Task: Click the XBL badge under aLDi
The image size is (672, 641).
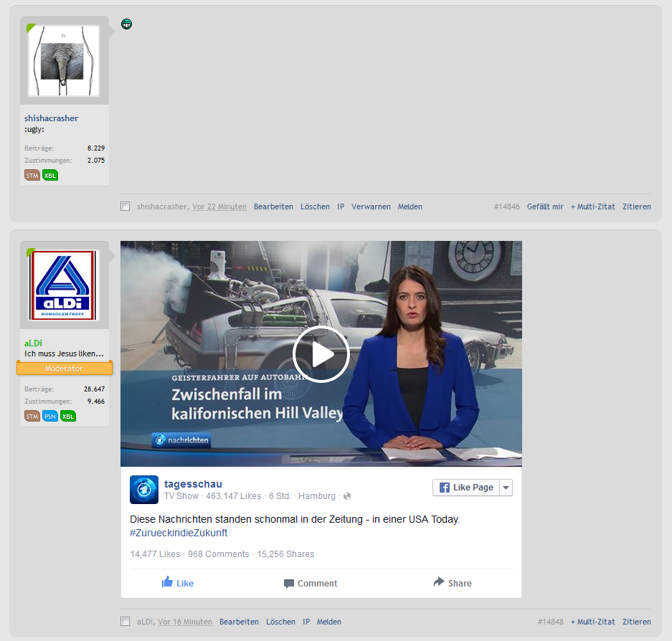Action: [68, 416]
